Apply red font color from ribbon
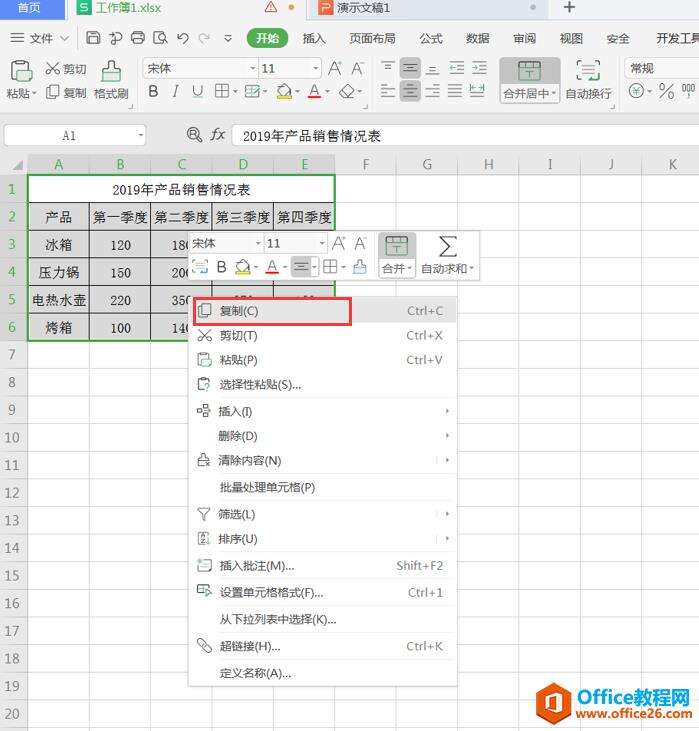The width and height of the screenshot is (699, 731). [315, 91]
